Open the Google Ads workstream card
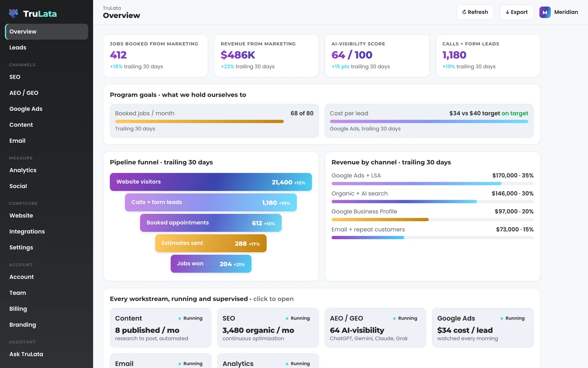Viewport: 588px width, 368px height. coord(483,328)
